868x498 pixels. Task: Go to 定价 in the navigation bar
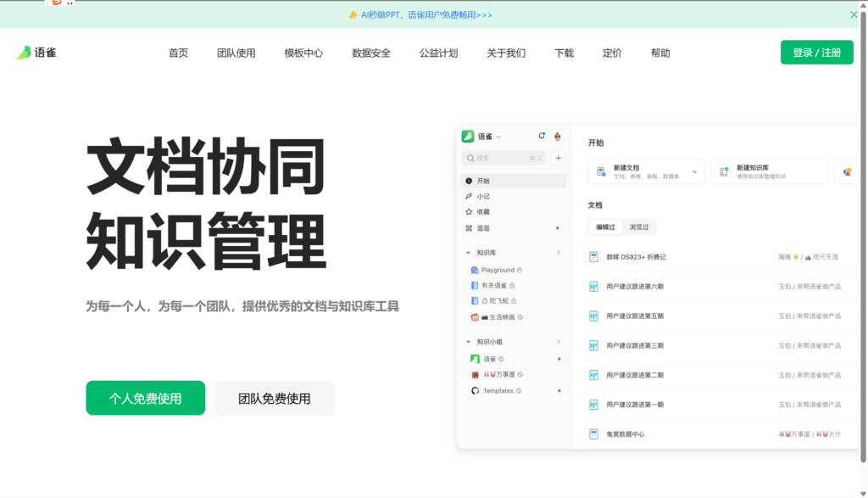(x=612, y=53)
